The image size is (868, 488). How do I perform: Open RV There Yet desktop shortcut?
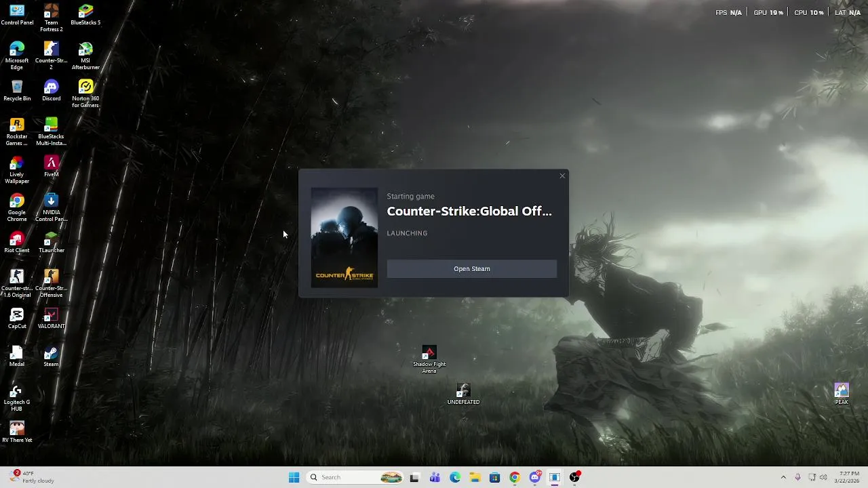point(17,432)
